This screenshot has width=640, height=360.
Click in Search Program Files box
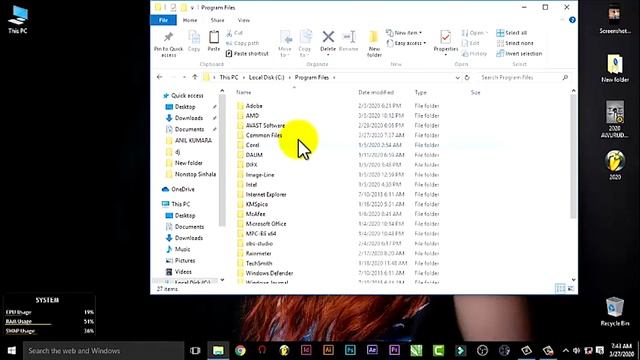[523, 78]
